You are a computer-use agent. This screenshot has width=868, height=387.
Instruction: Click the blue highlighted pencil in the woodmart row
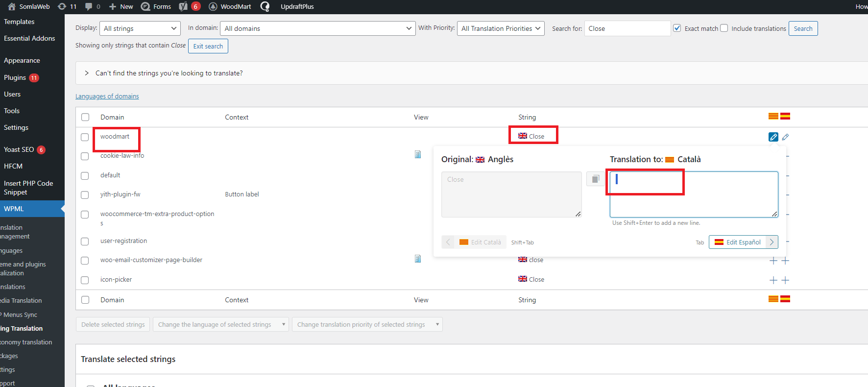click(773, 137)
